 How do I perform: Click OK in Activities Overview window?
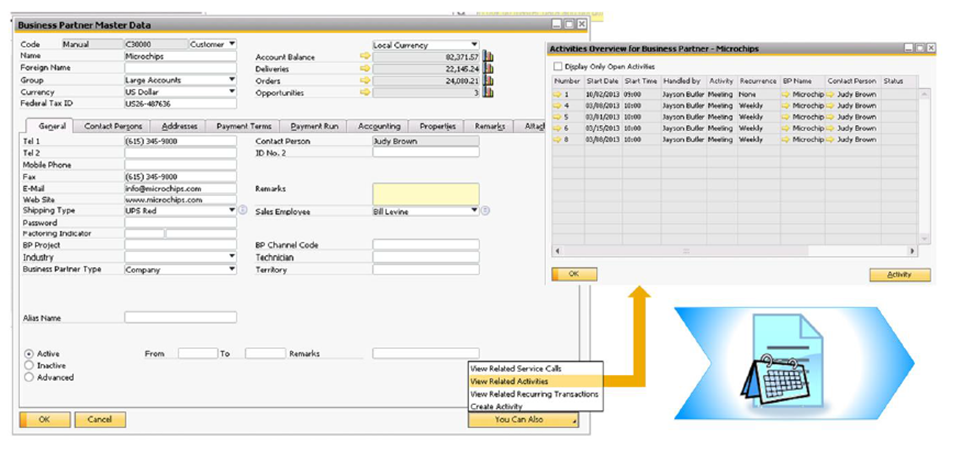tap(574, 274)
